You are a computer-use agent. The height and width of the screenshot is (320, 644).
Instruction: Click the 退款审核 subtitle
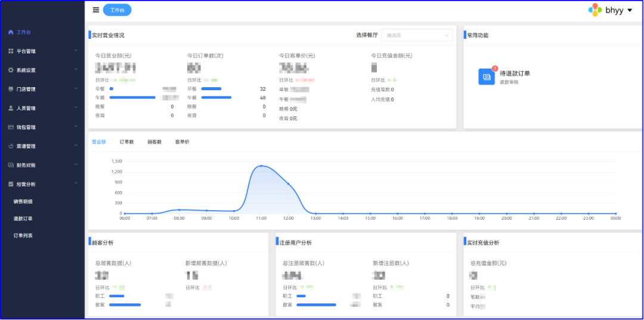[508, 82]
